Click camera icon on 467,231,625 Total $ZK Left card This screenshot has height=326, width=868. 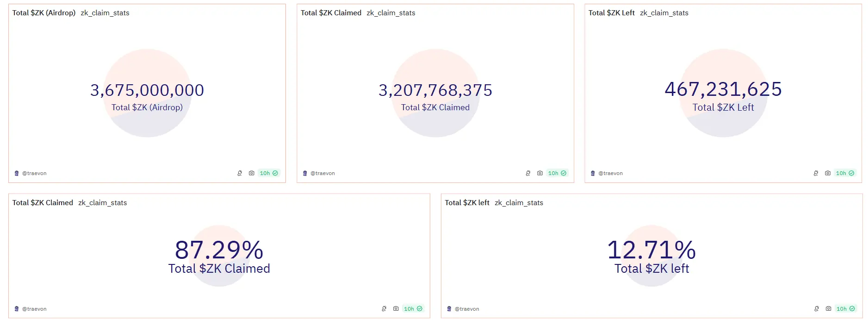click(828, 173)
